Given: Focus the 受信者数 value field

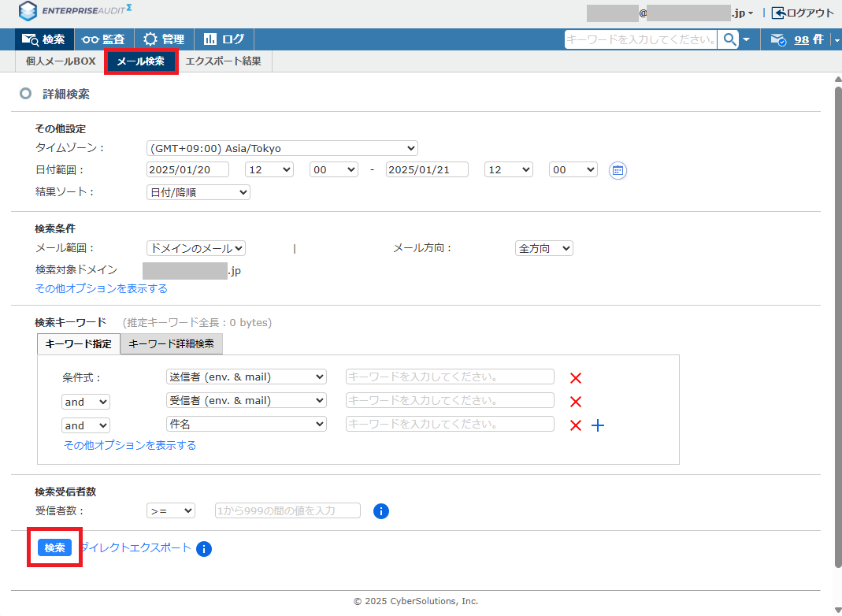Looking at the screenshot, I should pyautogui.click(x=287, y=510).
